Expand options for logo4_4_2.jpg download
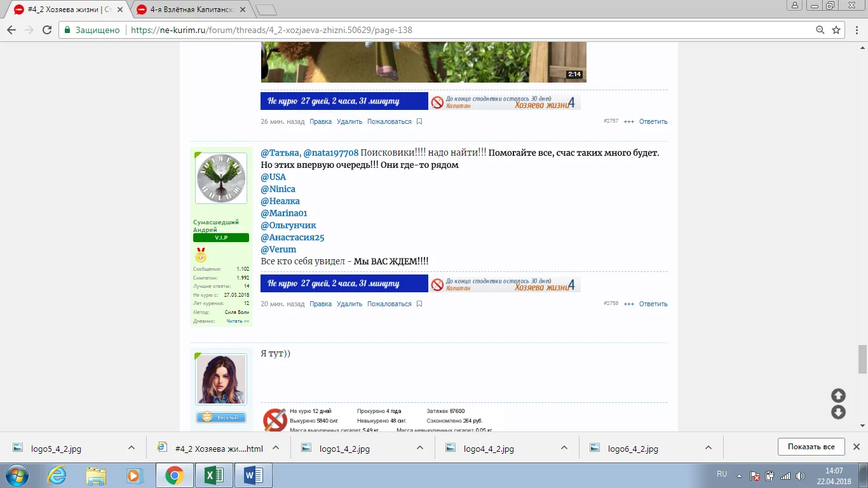This screenshot has height=488, width=868. coord(564,447)
